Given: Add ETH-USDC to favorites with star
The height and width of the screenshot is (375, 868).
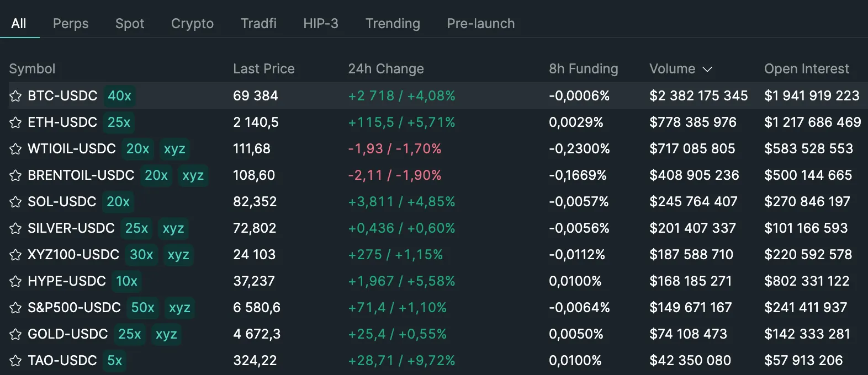Looking at the screenshot, I should pyautogui.click(x=15, y=122).
